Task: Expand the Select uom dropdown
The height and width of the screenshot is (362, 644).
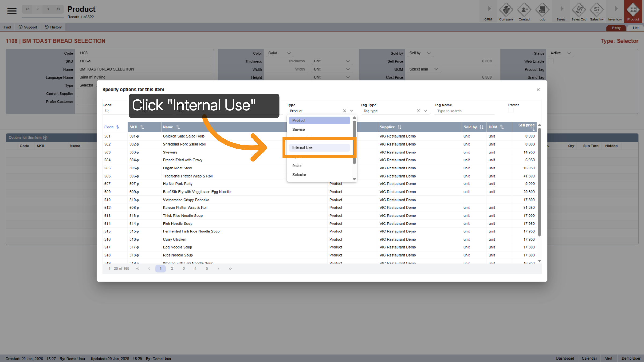Action: 423,69
